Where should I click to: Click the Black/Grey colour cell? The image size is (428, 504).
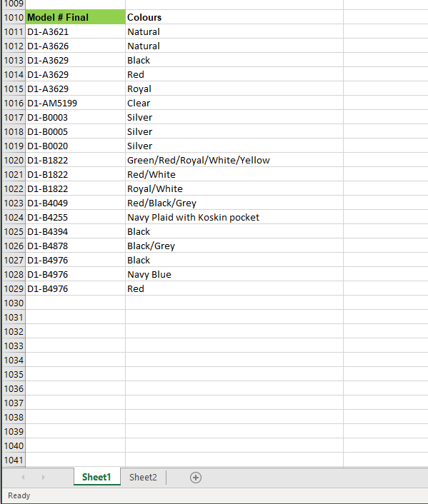pyautogui.click(x=234, y=246)
